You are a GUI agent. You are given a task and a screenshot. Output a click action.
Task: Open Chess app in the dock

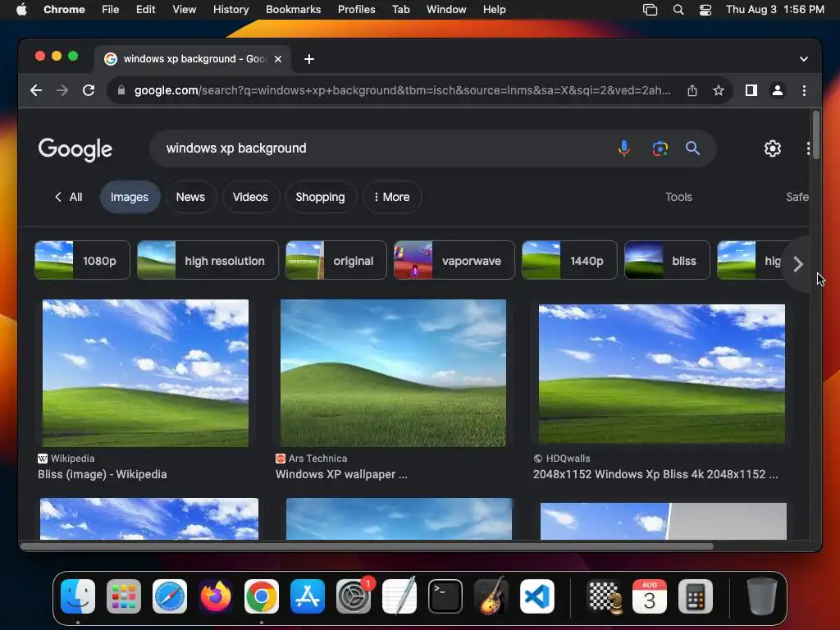pyautogui.click(x=605, y=596)
